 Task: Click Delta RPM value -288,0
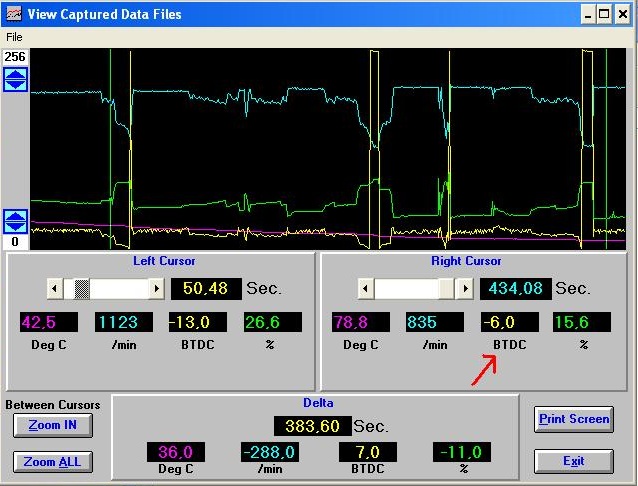[x=270, y=452]
